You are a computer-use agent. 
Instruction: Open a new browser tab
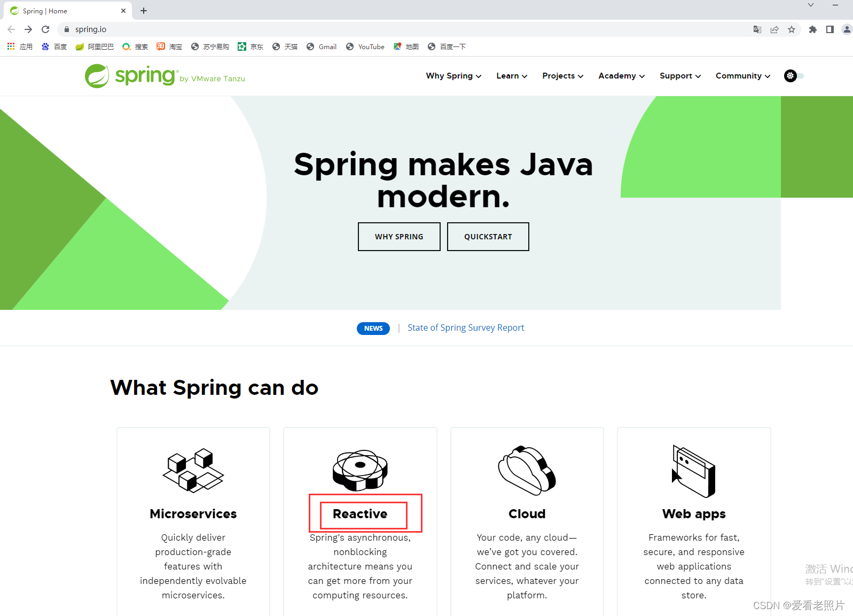(144, 11)
